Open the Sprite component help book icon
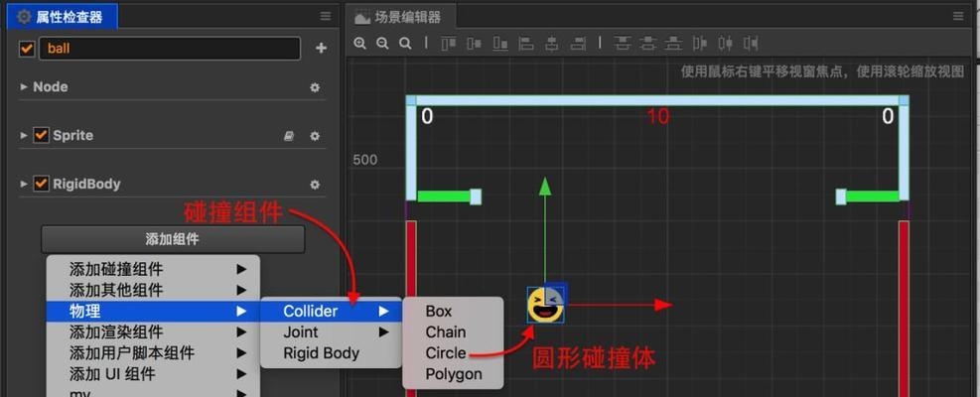The width and height of the screenshot is (980, 397). click(289, 136)
